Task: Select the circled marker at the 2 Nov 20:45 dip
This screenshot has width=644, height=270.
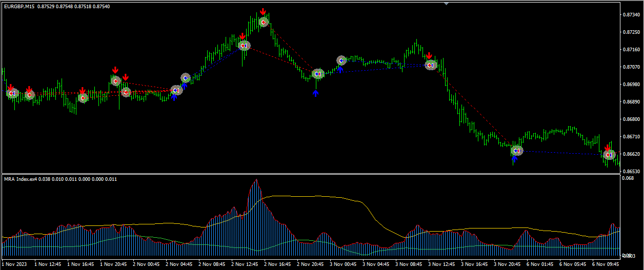Action: point(318,74)
